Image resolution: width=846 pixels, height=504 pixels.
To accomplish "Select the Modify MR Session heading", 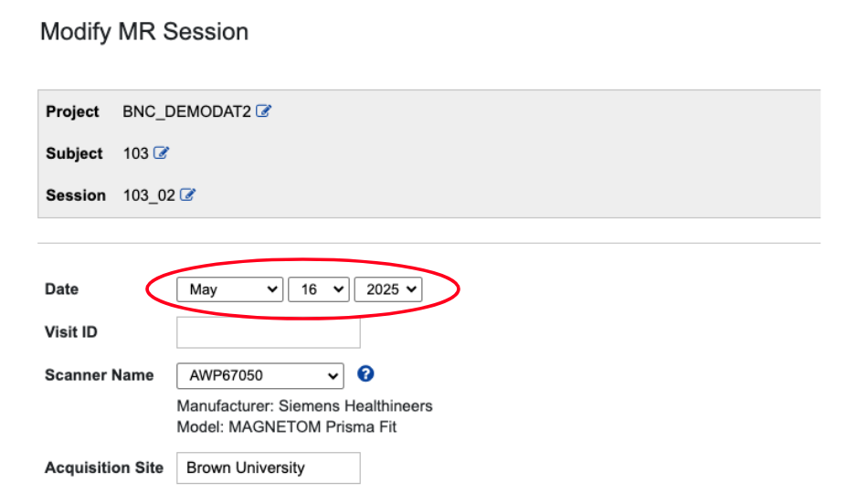I will [144, 32].
